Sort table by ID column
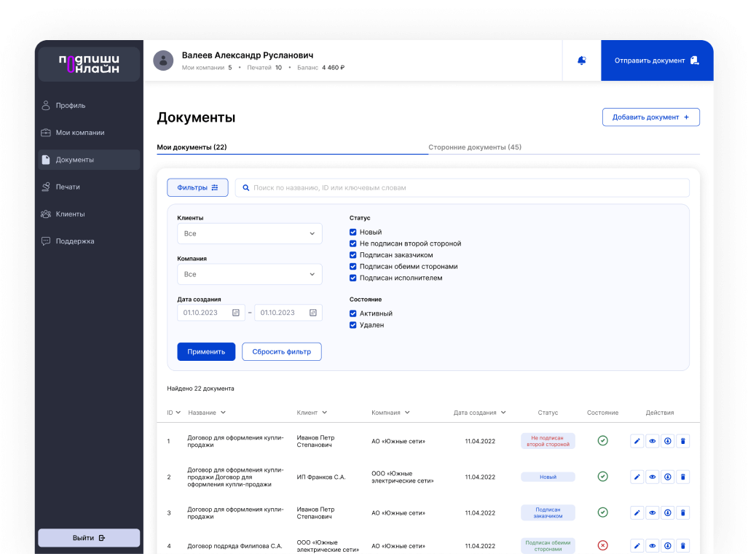This screenshot has width=756, height=554. (173, 413)
